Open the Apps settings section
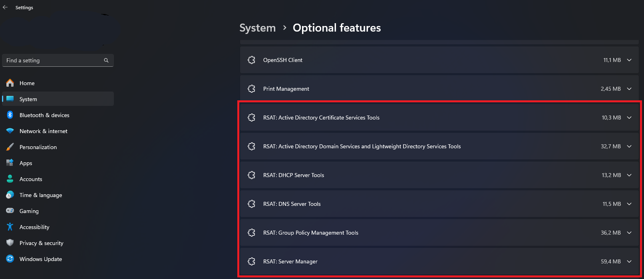Viewport: 644px width, 279px height. pyautogui.click(x=58, y=163)
